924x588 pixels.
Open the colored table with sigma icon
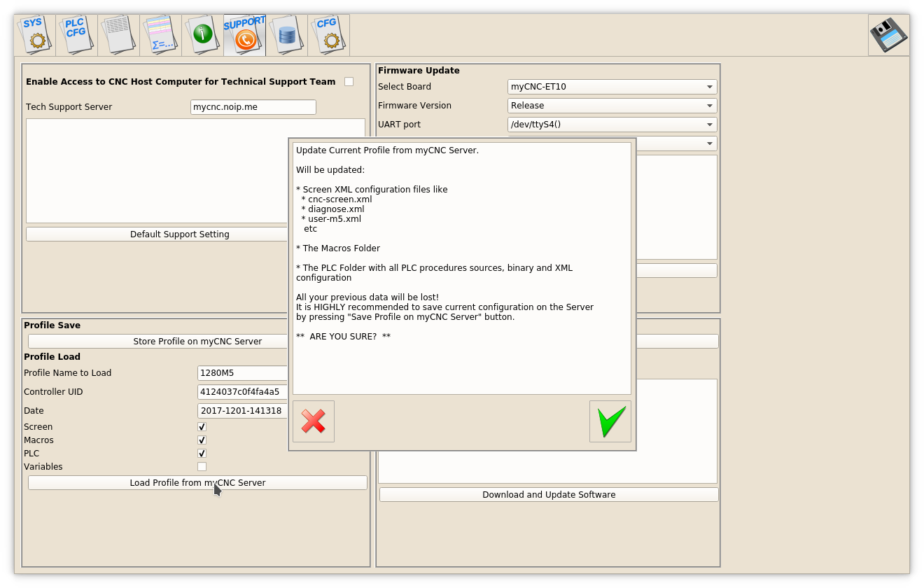coord(161,35)
